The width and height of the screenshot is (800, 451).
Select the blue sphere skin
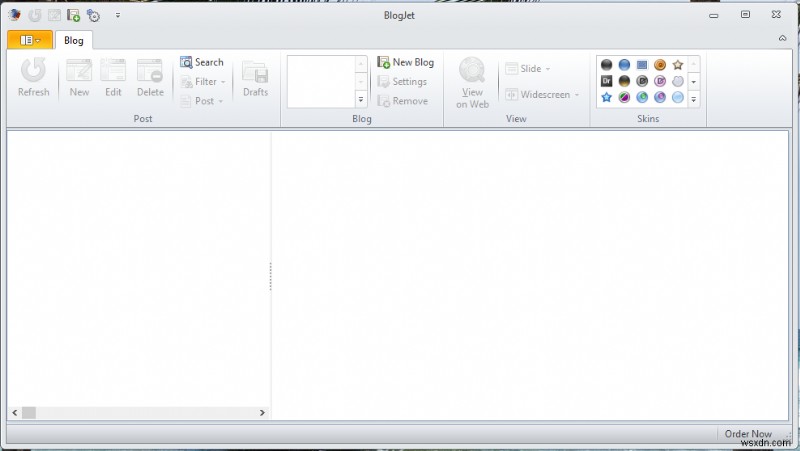(624, 65)
